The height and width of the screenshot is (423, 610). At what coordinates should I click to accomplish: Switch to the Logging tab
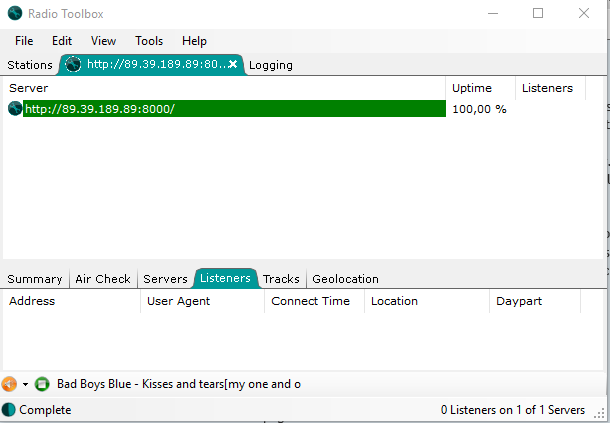coord(271,65)
